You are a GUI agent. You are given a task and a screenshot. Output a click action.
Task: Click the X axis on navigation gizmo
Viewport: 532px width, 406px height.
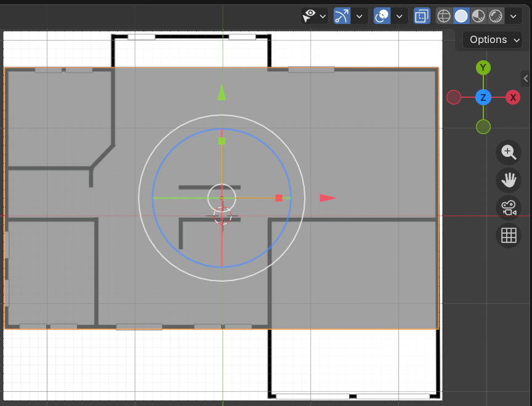point(513,97)
